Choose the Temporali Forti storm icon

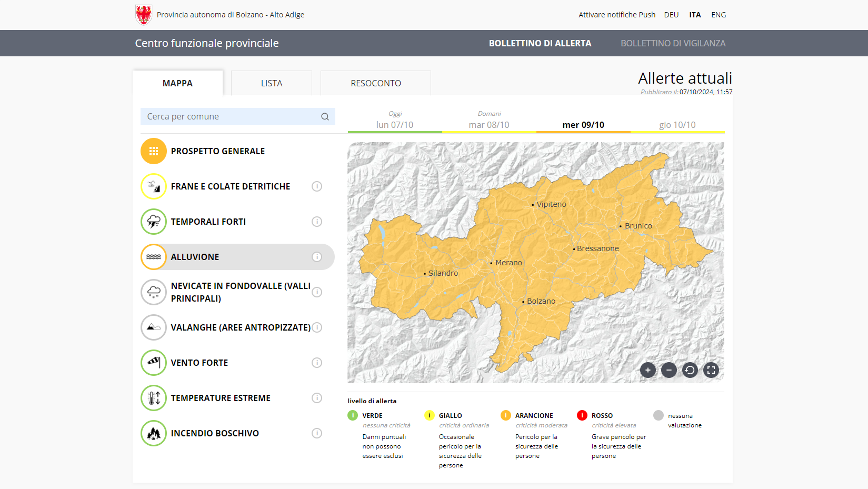coord(153,222)
